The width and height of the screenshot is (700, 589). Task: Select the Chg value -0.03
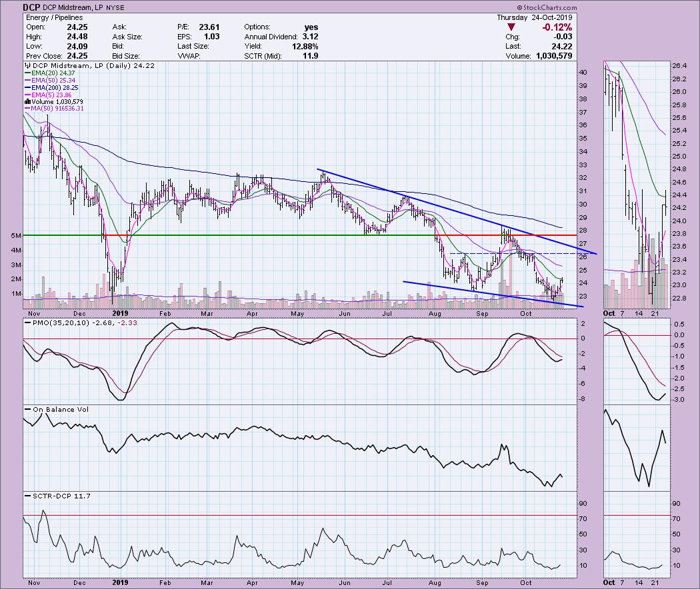pyautogui.click(x=563, y=37)
